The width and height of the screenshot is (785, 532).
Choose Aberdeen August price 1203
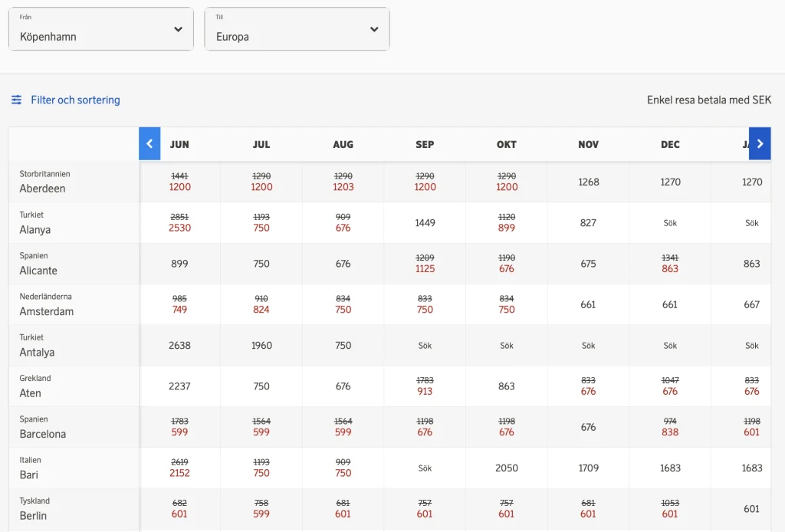coord(343,187)
